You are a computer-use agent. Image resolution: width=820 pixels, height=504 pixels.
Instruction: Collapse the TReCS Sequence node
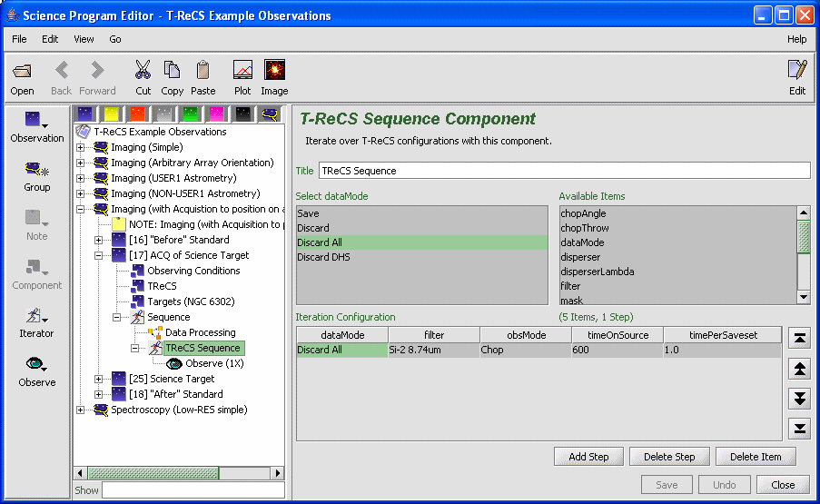pos(135,348)
